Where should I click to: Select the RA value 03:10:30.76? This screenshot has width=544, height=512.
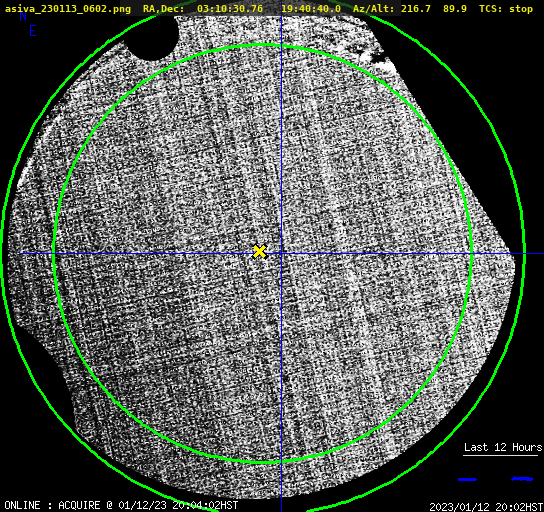tap(230, 9)
